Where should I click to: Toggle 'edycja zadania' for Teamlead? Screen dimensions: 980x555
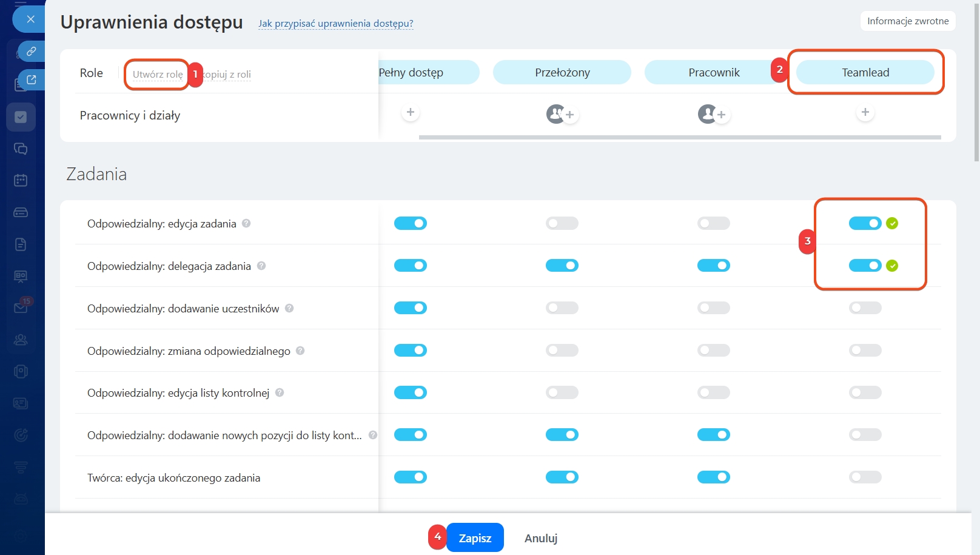[x=865, y=223]
